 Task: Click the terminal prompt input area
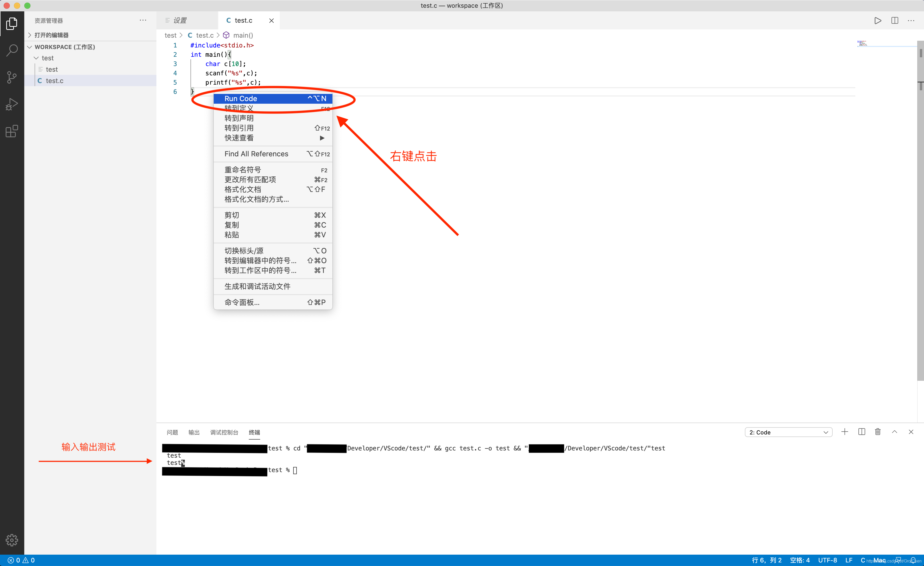coord(295,470)
